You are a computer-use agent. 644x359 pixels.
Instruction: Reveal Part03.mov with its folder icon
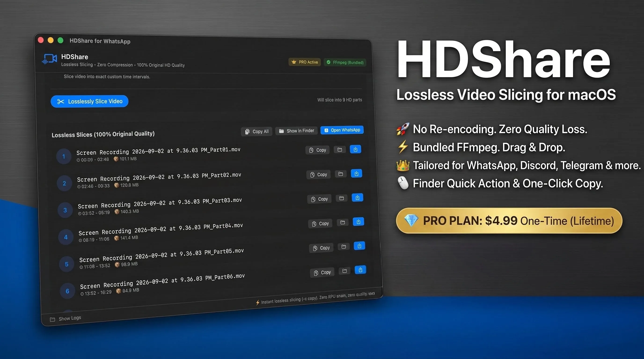click(342, 198)
